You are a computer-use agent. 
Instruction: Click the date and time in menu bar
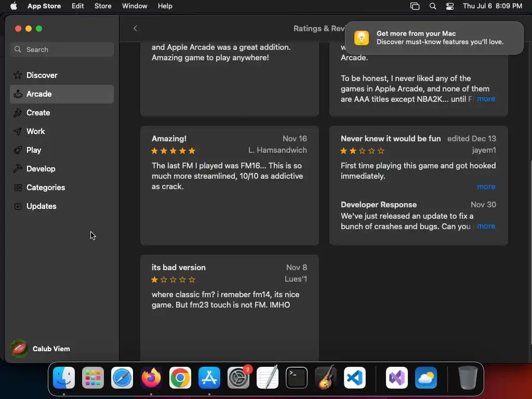pyautogui.click(x=493, y=6)
